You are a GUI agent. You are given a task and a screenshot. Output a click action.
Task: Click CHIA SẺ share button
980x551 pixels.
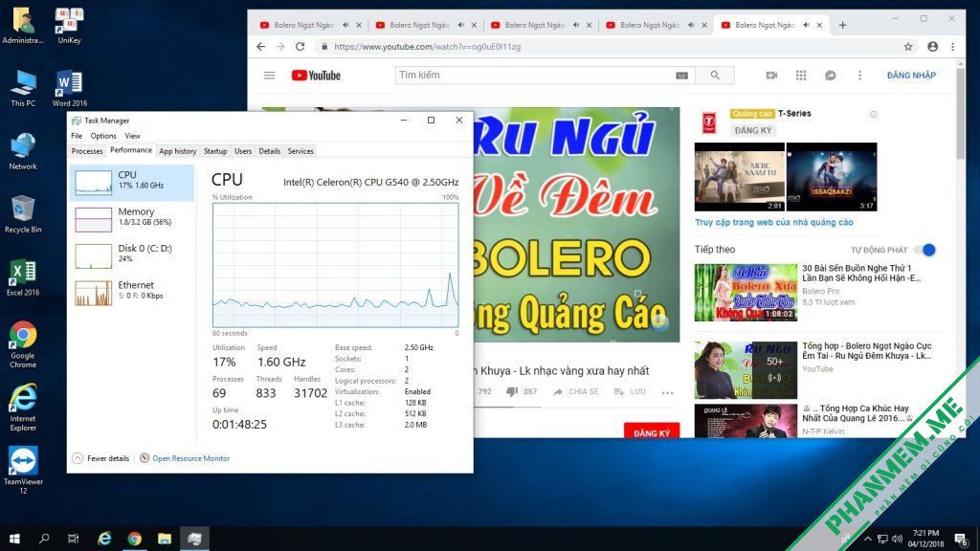click(x=576, y=391)
